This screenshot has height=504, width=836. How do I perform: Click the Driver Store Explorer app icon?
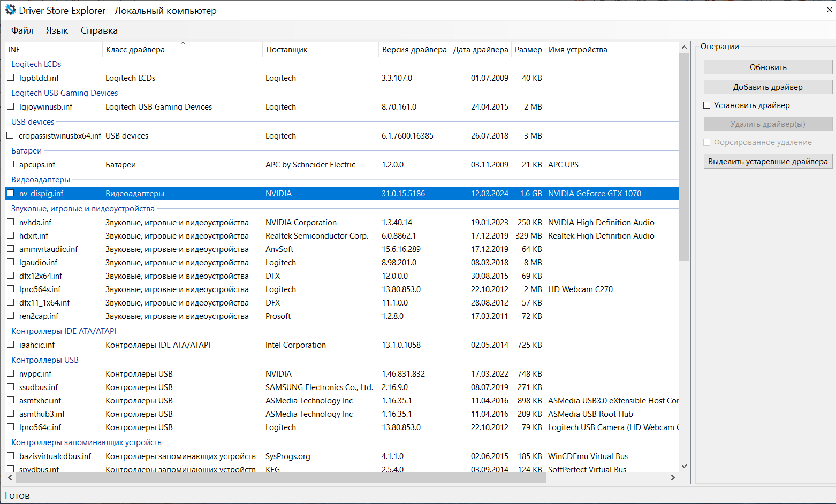[x=10, y=10]
